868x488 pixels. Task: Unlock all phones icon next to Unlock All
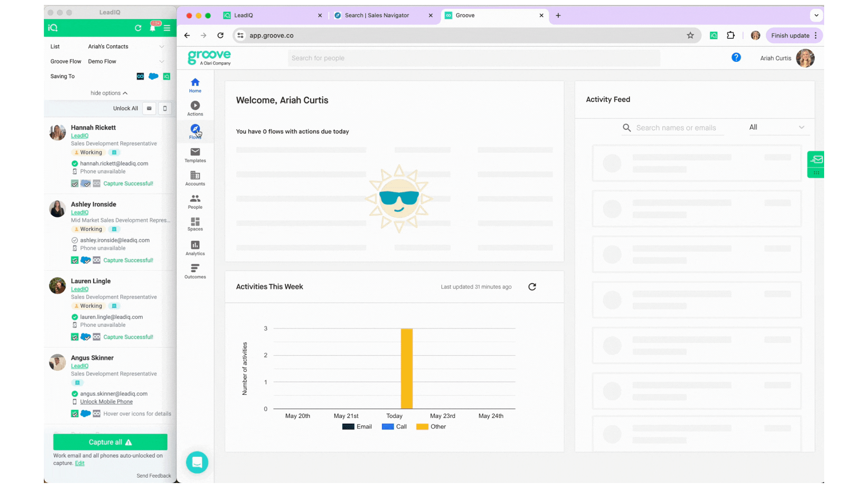pos(165,108)
